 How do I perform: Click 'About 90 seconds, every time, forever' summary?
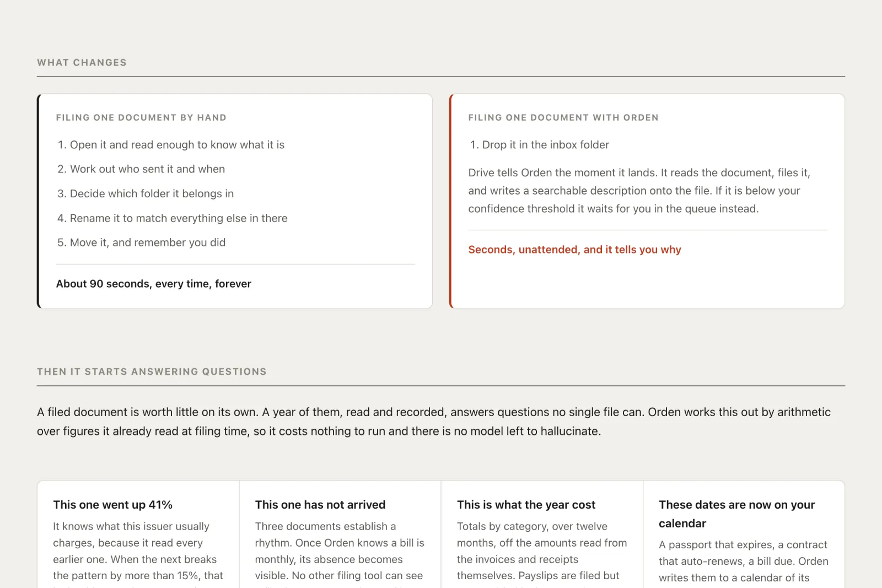pyautogui.click(x=154, y=284)
